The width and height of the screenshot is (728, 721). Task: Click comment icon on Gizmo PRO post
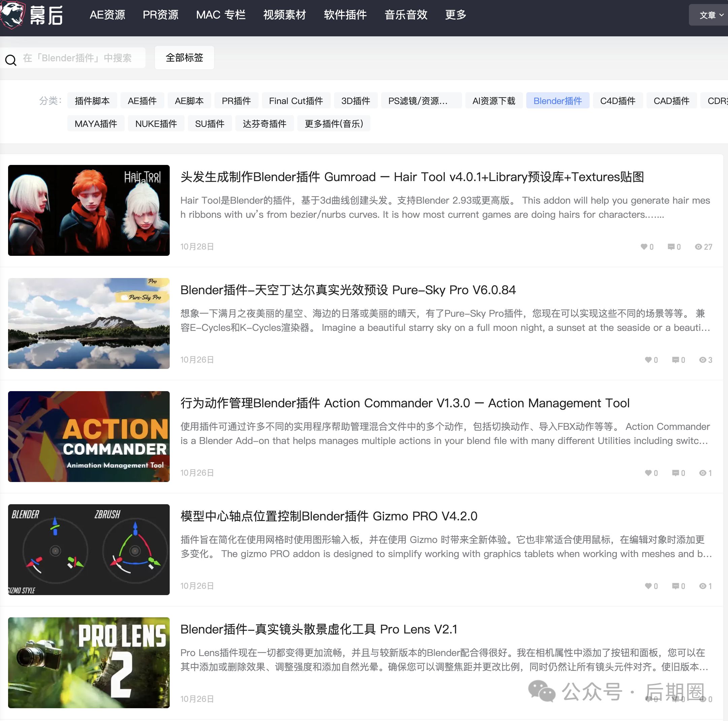tap(675, 586)
